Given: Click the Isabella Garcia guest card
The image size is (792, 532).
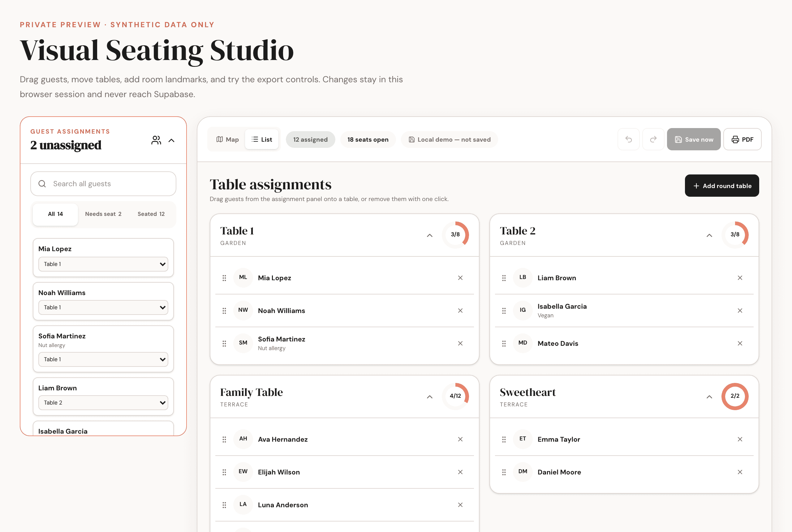Looking at the screenshot, I should click(x=103, y=428).
